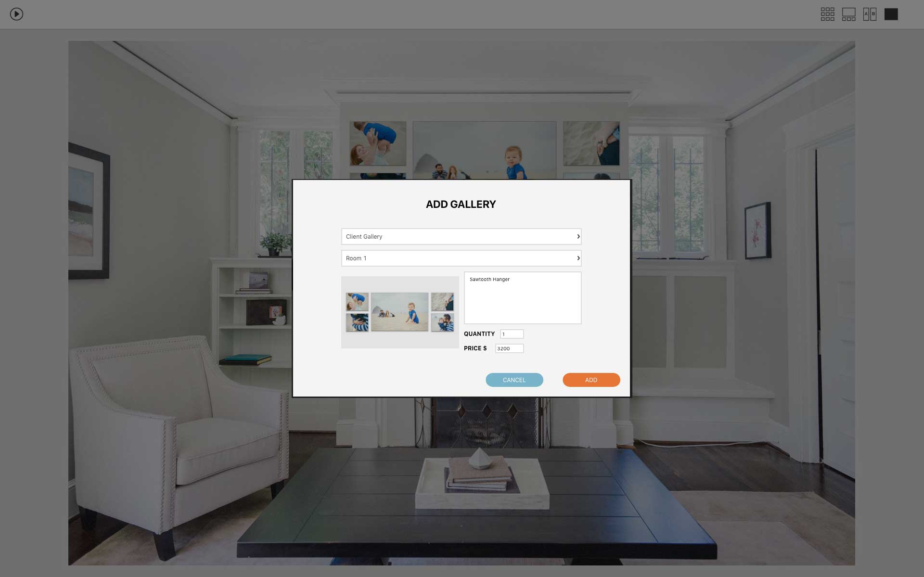This screenshot has height=577, width=924.
Task: Click the Quantity input field
Action: click(x=512, y=333)
